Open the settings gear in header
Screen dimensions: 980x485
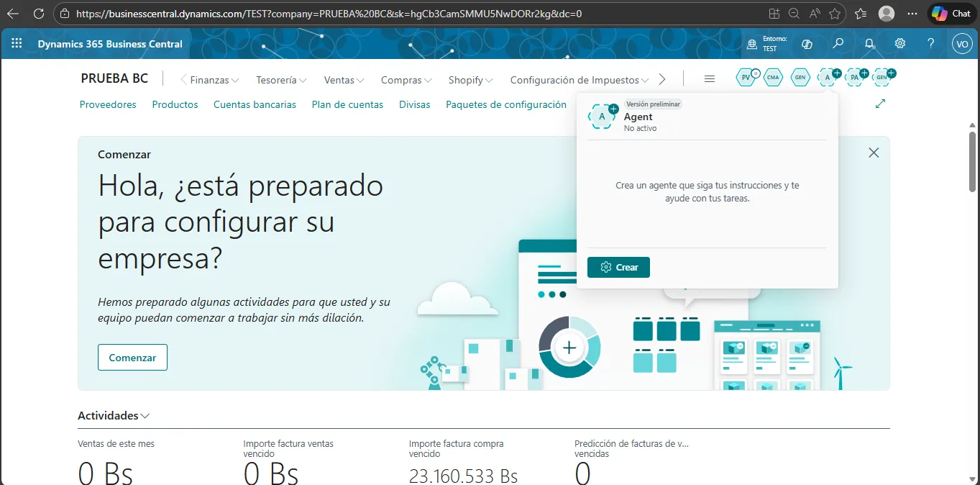point(900,44)
